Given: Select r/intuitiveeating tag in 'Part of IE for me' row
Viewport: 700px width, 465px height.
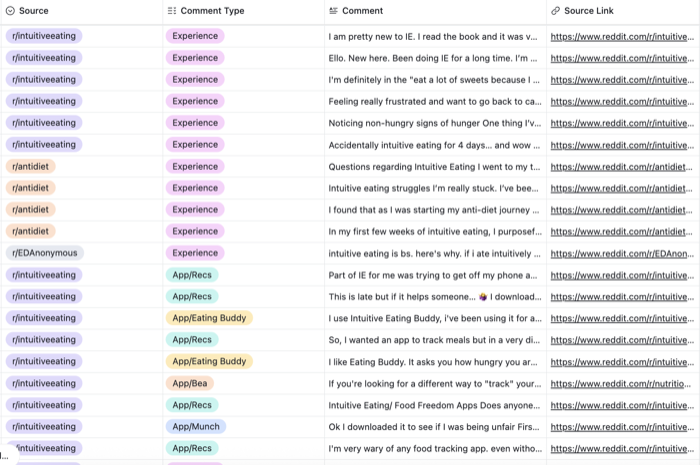Looking at the screenshot, I should coord(44,275).
